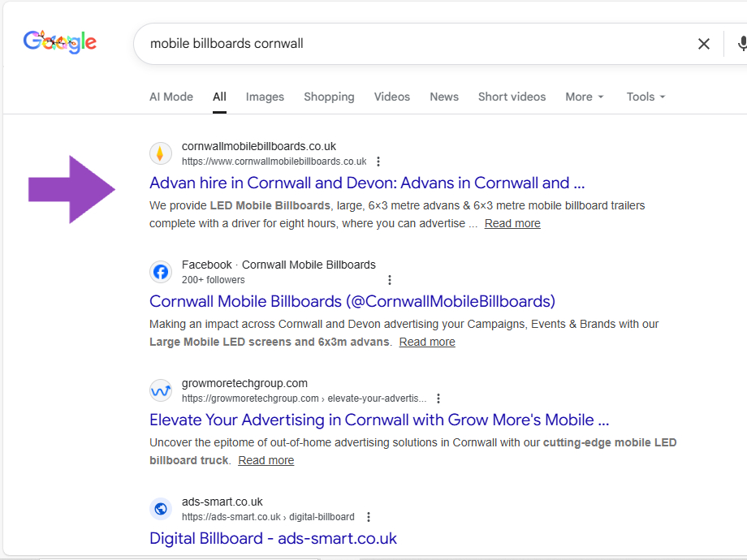Open three-dot menu for ads-smart.co.uk result
This screenshot has height=560, width=747.
tap(369, 517)
